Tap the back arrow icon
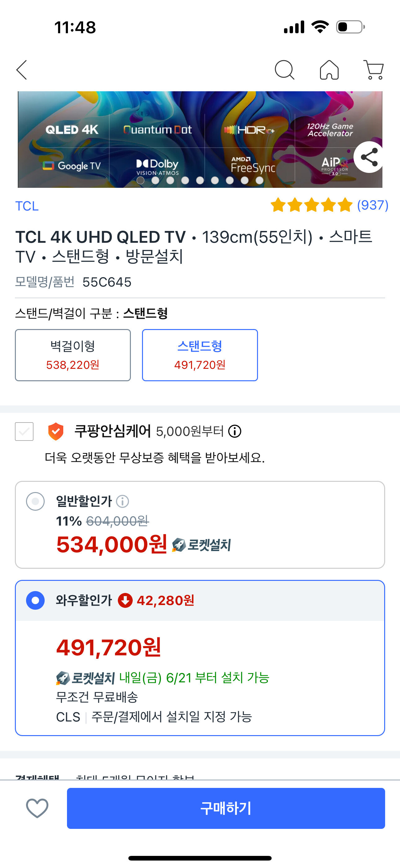The image size is (400, 868). pos(22,70)
